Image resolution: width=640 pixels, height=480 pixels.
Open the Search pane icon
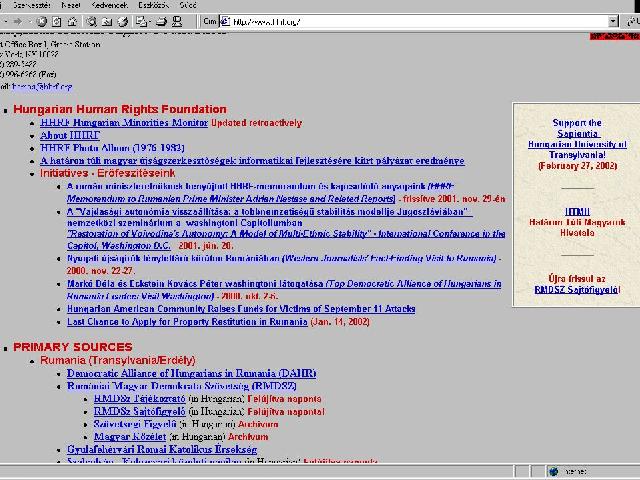91,22
